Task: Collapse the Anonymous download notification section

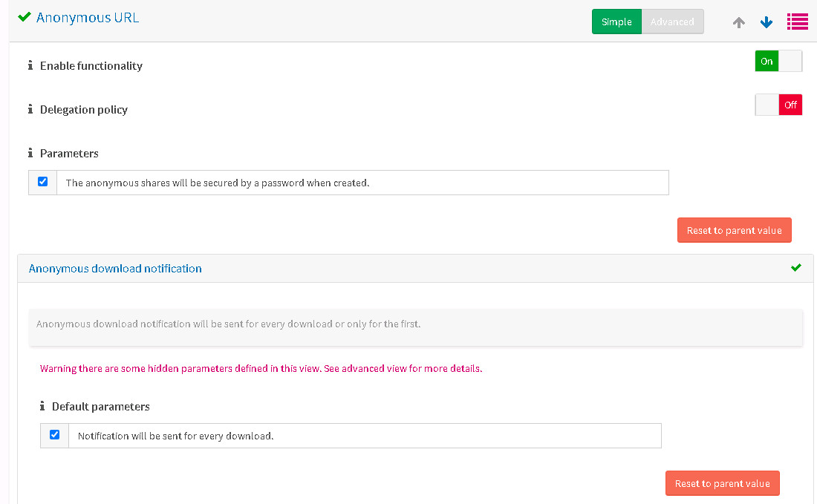Action: [x=115, y=268]
